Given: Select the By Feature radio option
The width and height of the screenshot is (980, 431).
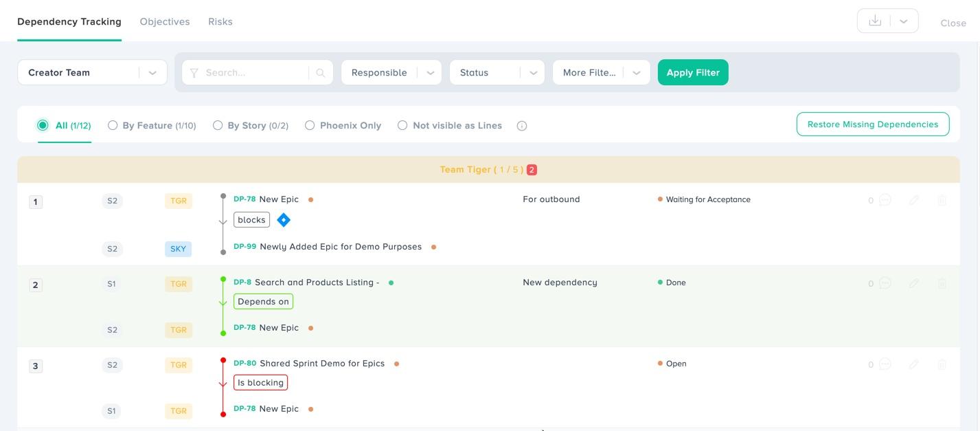Looking at the screenshot, I should point(113,126).
